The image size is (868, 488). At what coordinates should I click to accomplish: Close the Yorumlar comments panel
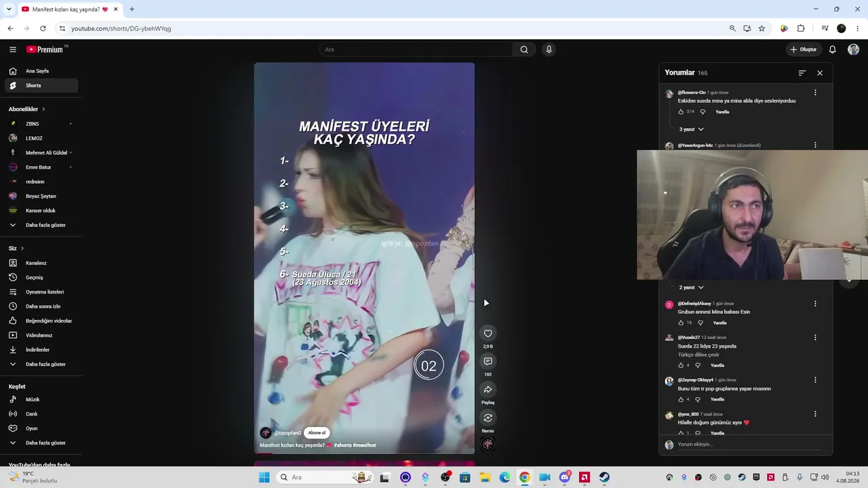820,73
